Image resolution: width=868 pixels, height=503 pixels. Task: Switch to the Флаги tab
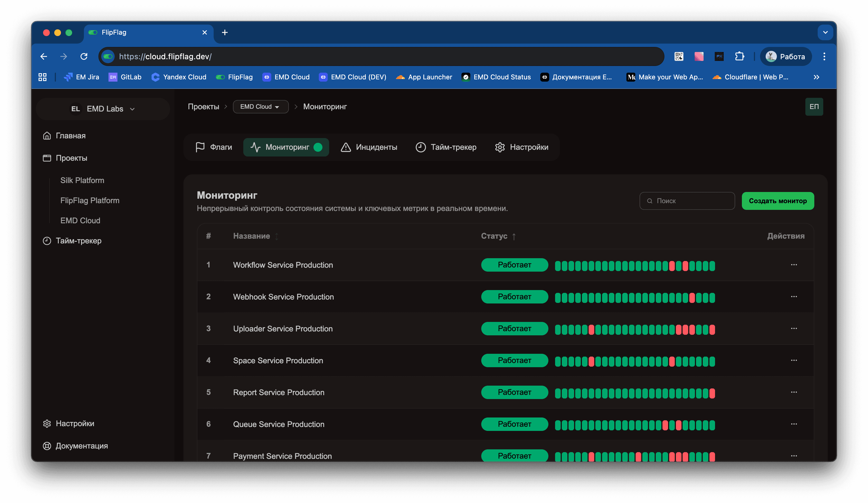coord(214,147)
